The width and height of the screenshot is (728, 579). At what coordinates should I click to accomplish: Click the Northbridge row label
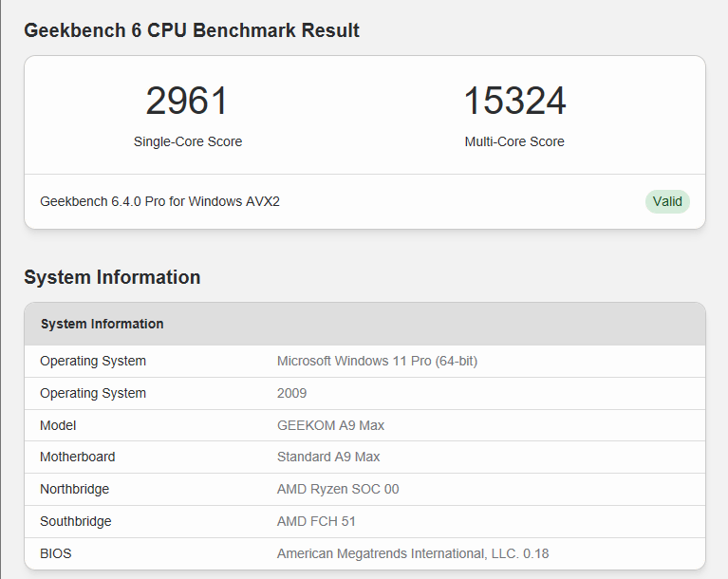(75, 490)
